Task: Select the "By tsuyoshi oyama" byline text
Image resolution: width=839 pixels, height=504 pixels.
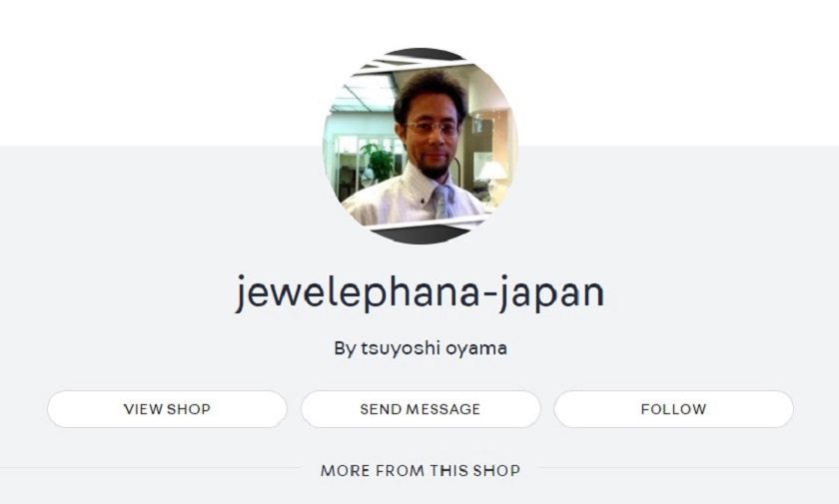Action: (420, 348)
